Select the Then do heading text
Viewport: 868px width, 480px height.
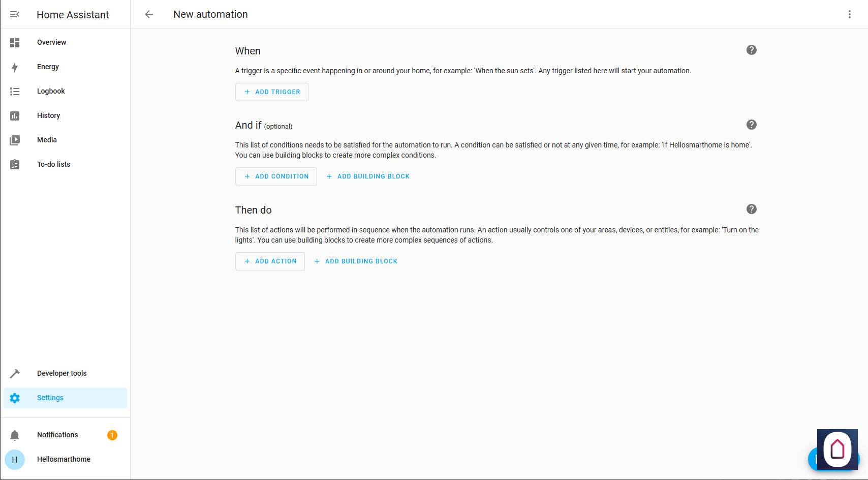click(253, 210)
